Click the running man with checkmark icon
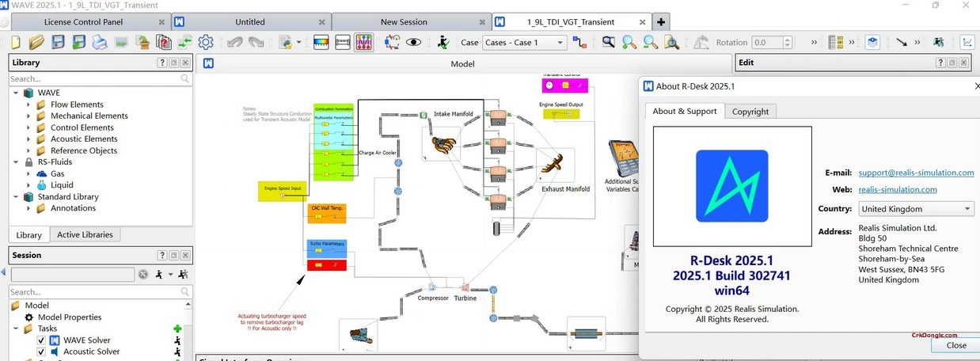 (x=443, y=42)
